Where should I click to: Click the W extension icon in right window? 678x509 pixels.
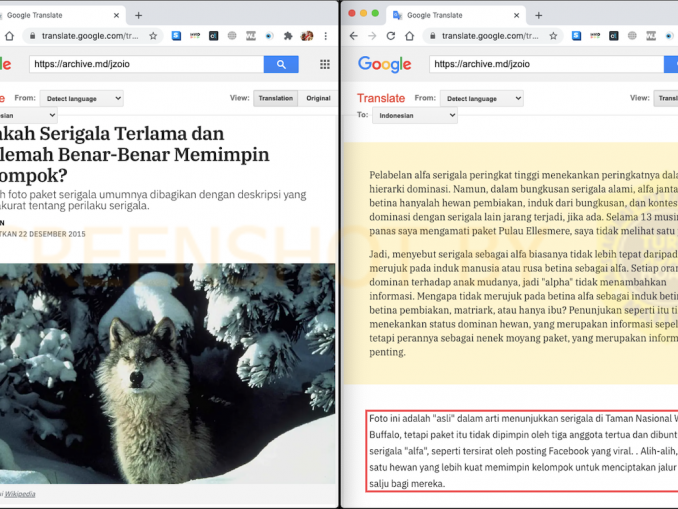(x=651, y=36)
